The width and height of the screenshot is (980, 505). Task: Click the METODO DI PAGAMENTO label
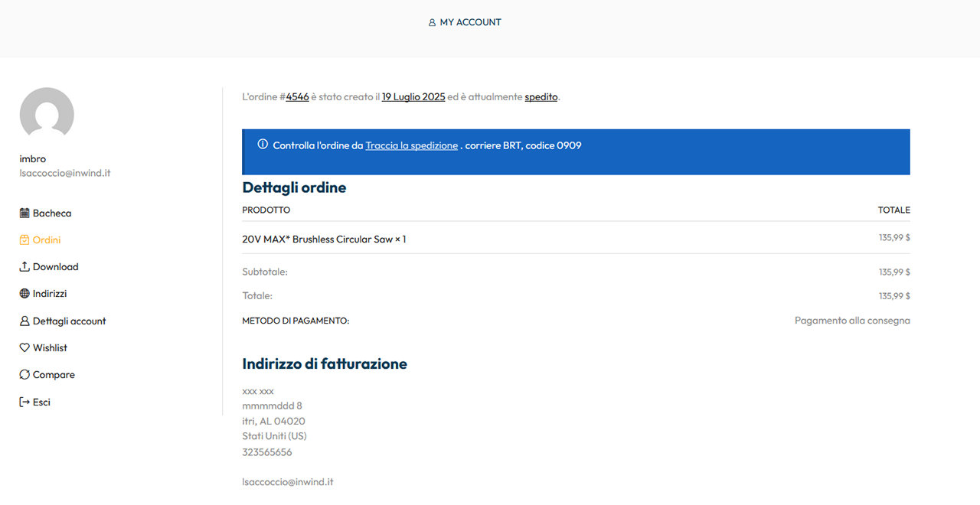pyautogui.click(x=296, y=321)
